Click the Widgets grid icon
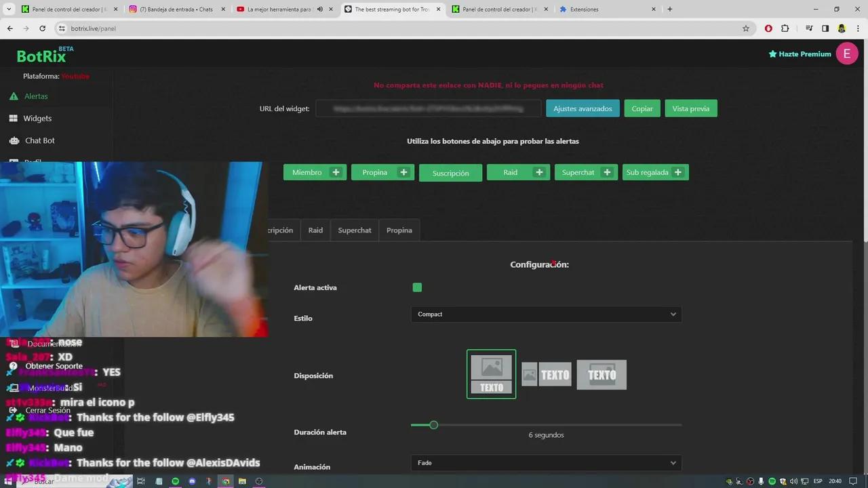The height and width of the screenshot is (488, 868). point(13,118)
